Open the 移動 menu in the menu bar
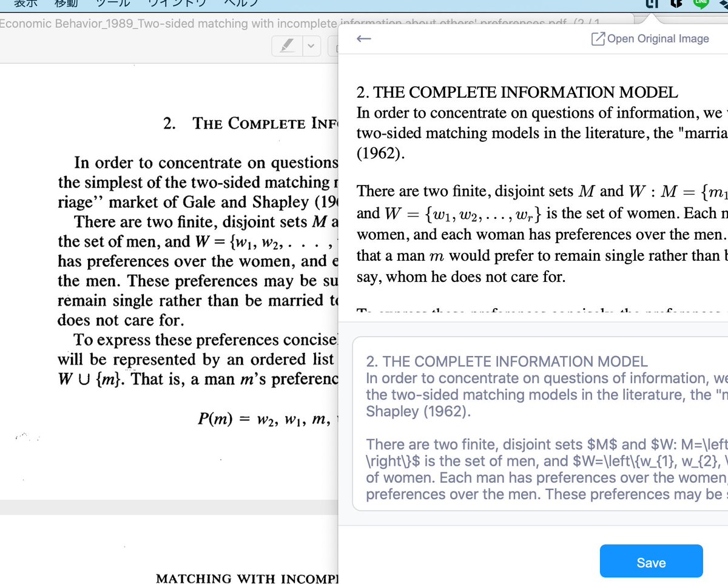Viewport: 728px width, 584px height. pyautogui.click(x=66, y=3)
